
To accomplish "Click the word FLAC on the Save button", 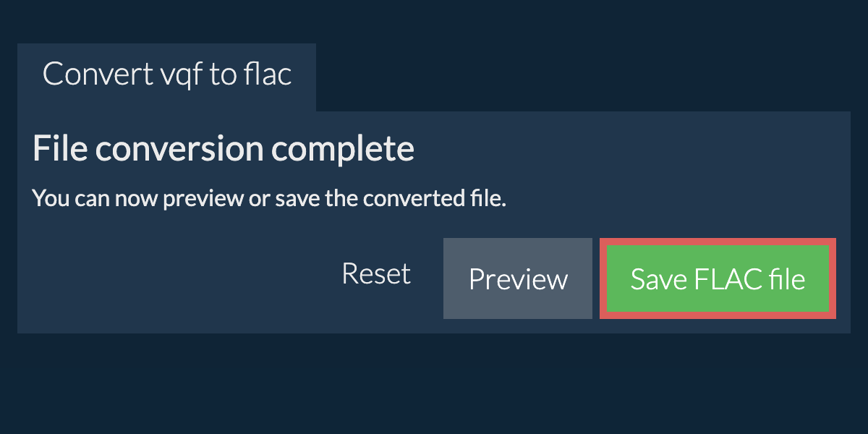I will (x=718, y=279).
